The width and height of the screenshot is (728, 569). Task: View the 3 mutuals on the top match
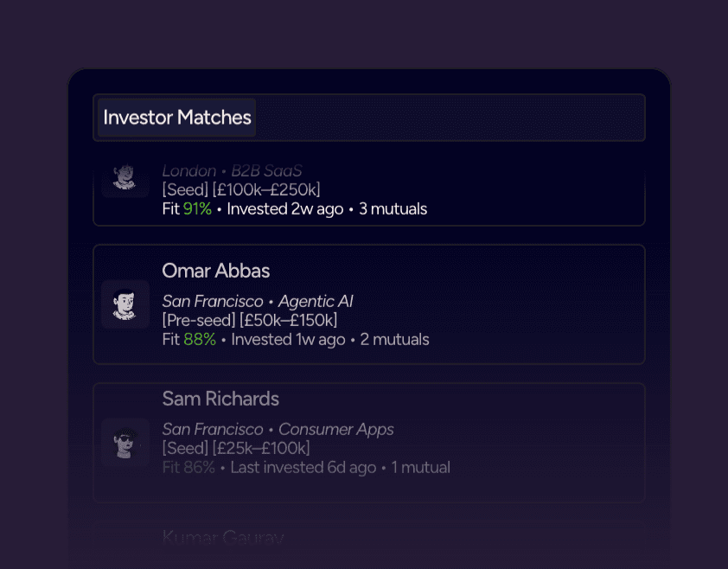point(393,208)
